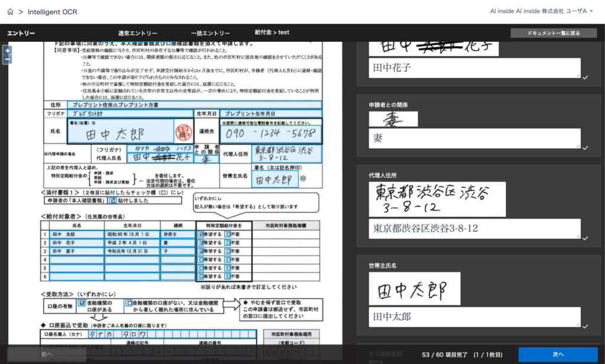Select the 田中 花子 name cell in row 2
The width and height of the screenshot is (605, 364).
tap(76, 243)
